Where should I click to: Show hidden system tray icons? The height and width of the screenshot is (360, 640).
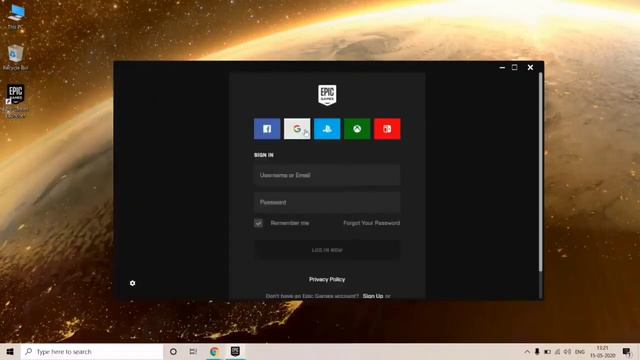527,351
